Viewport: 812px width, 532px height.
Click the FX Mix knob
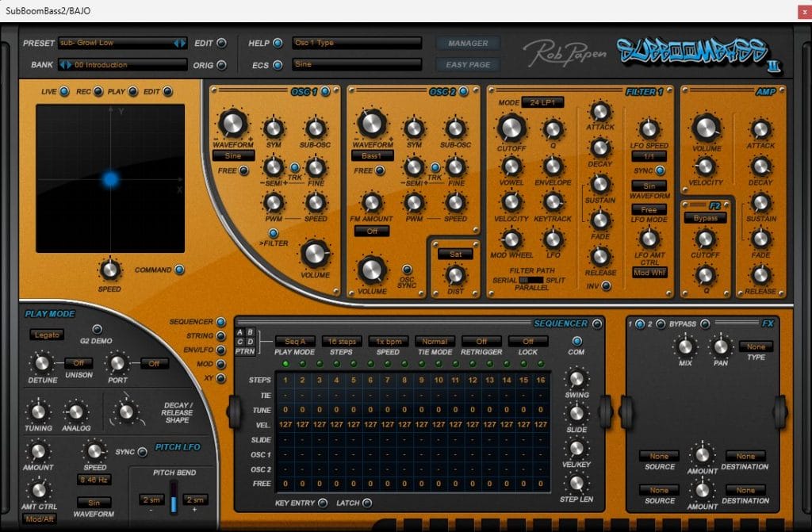click(683, 345)
